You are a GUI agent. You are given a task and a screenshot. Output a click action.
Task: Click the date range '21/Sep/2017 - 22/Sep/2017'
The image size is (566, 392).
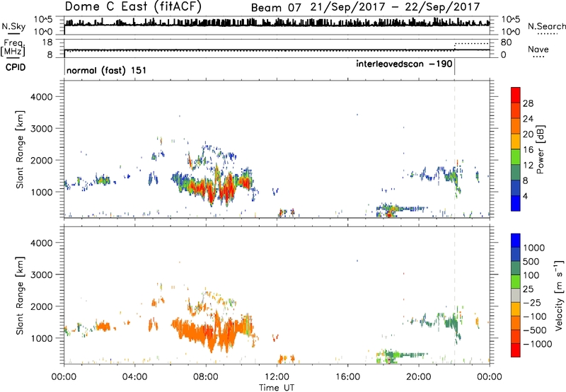point(395,7)
